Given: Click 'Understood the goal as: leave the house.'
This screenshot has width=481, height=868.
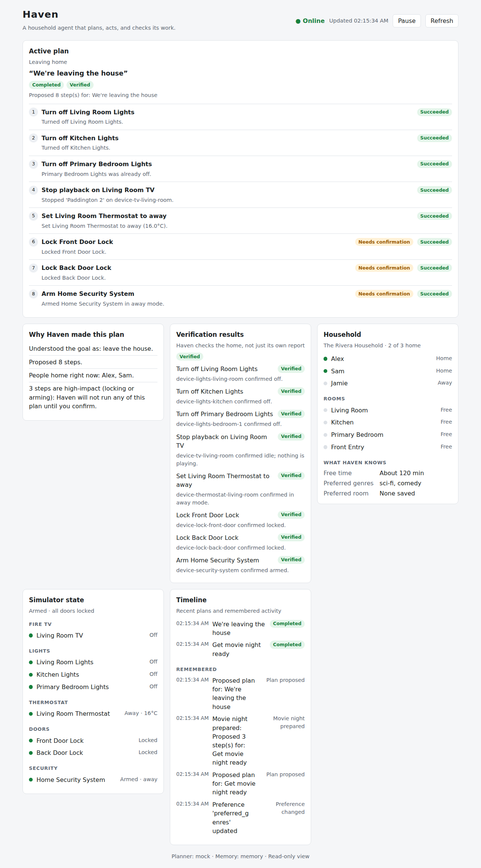Looking at the screenshot, I should coord(91,348).
